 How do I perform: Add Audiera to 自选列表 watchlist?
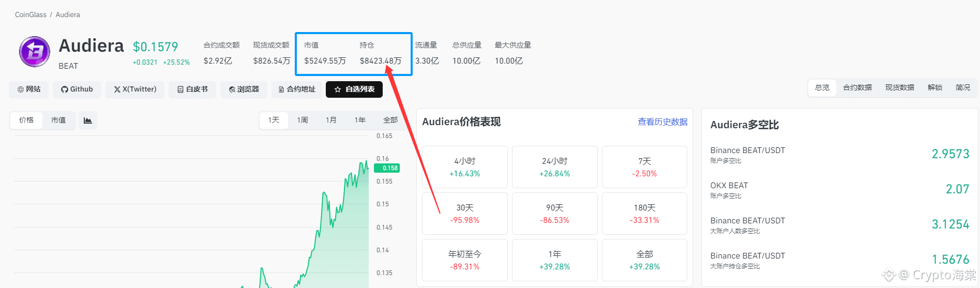354,89
